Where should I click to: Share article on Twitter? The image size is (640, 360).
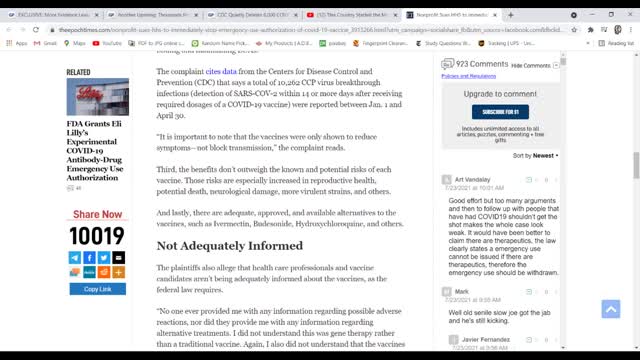tap(104, 258)
